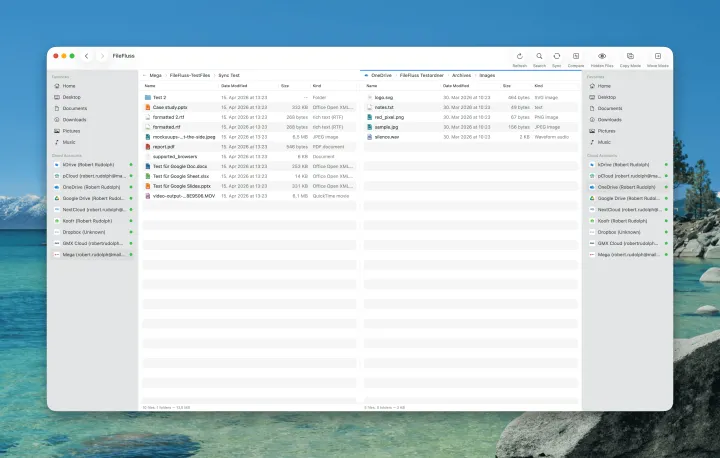
Task: Open Documents in the right sidebar
Action: [628, 108]
